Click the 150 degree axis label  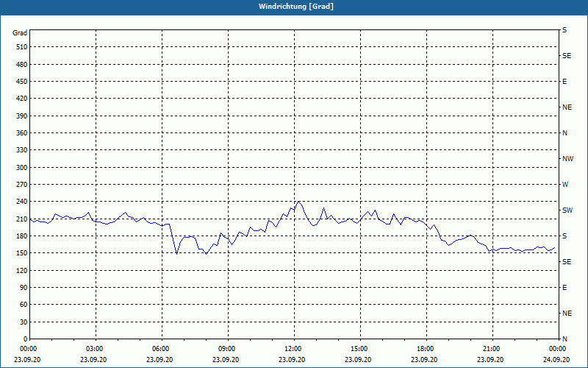click(x=22, y=253)
